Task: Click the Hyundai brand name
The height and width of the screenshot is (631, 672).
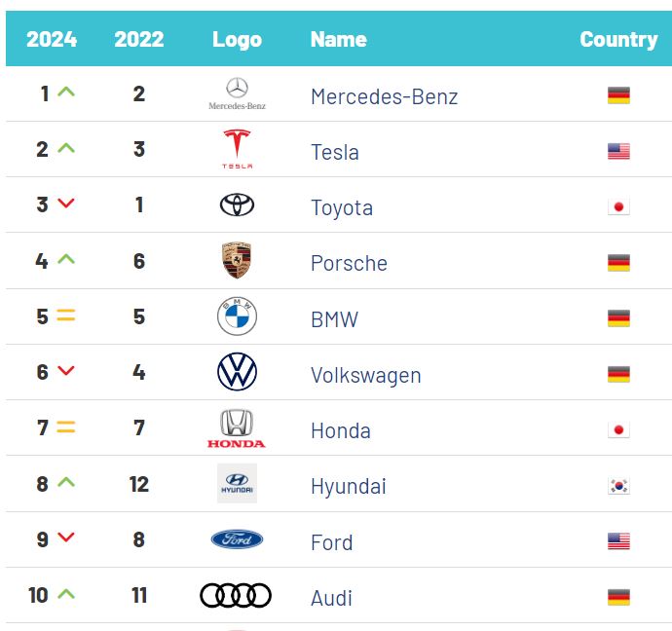Action: click(348, 486)
